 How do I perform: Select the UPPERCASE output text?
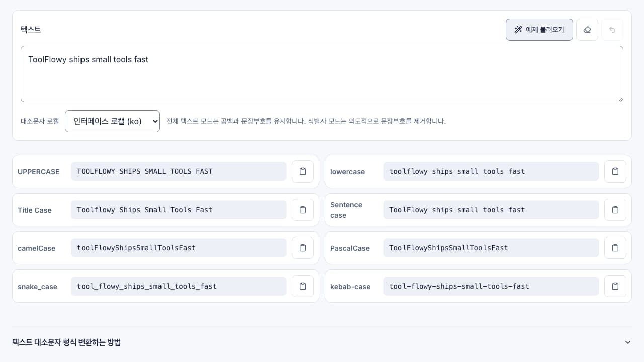179,171
